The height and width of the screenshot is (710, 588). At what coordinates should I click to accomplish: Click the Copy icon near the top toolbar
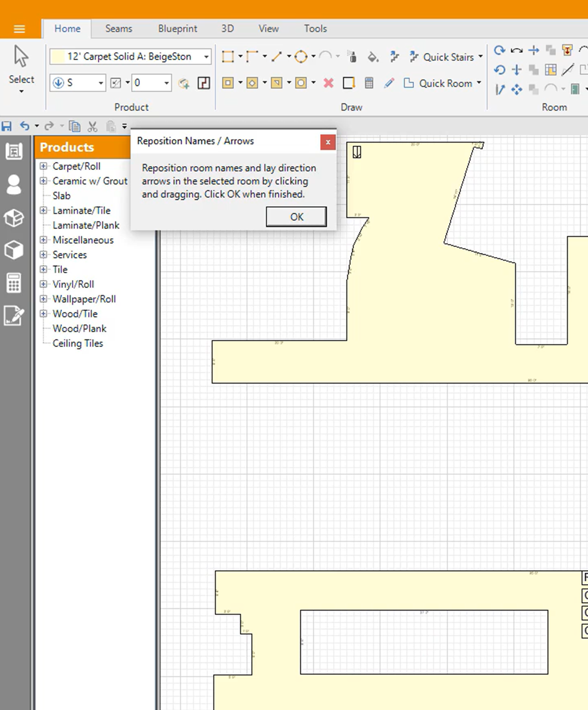pyautogui.click(x=75, y=126)
